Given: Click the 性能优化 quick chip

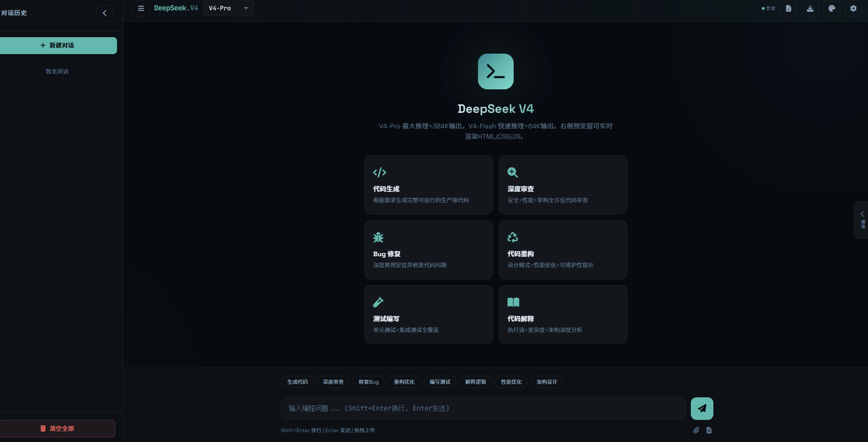Looking at the screenshot, I should pos(511,382).
